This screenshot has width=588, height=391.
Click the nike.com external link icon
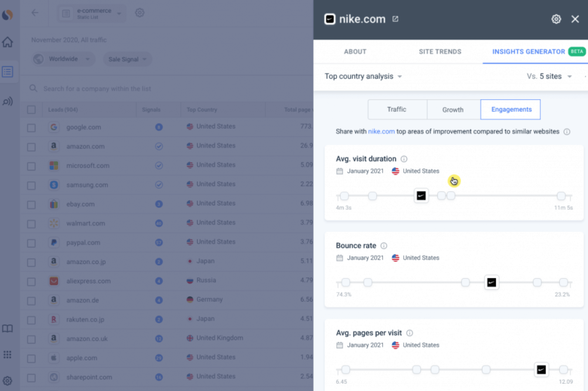(395, 19)
